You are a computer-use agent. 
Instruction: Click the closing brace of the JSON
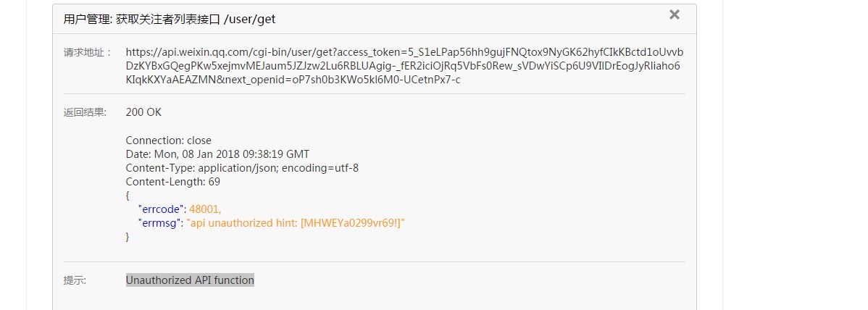coord(128,237)
